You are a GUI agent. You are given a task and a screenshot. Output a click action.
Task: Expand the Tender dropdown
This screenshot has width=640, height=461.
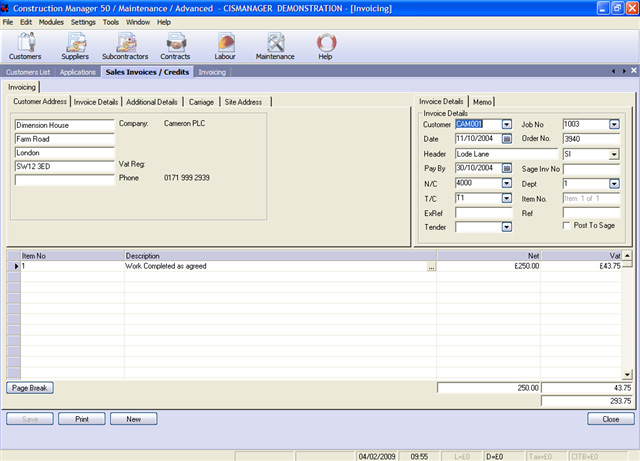click(507, 227)
